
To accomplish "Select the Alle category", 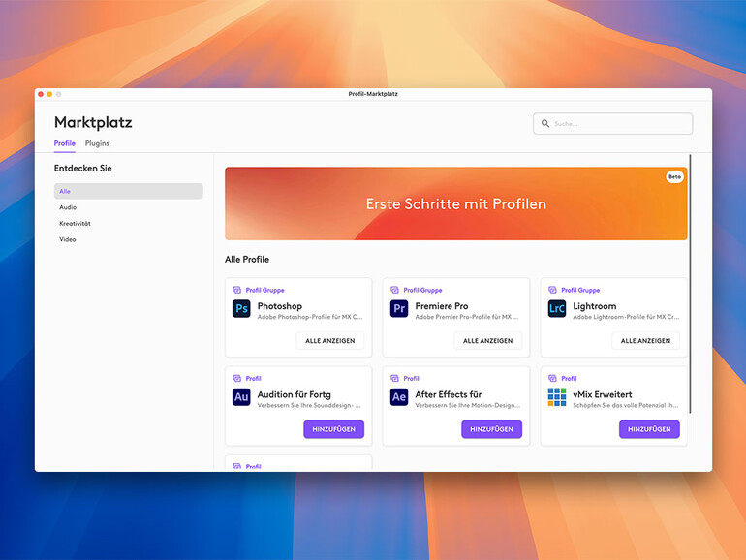I will (129, 191).
